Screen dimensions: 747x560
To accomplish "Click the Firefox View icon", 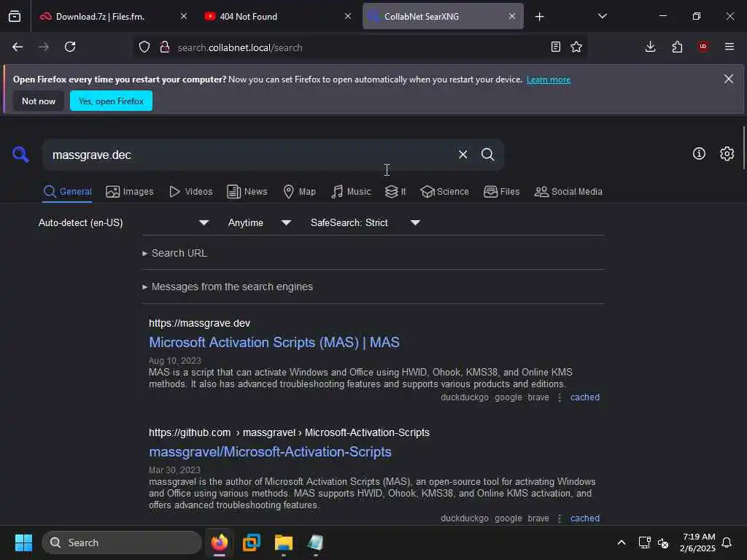I will (15, 16).
